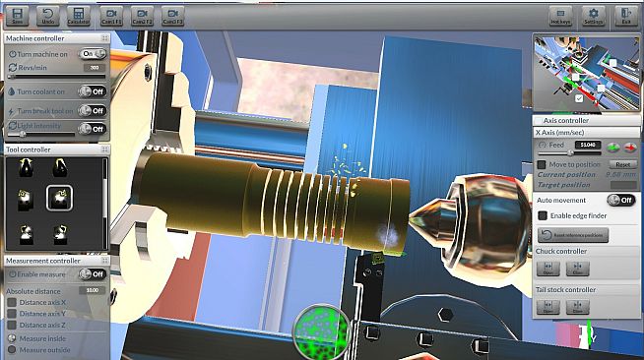The width and height of the screenshot is (644, 360).
Task: Collapse the Machine controller panel
Action: click(x=104, y=38)
